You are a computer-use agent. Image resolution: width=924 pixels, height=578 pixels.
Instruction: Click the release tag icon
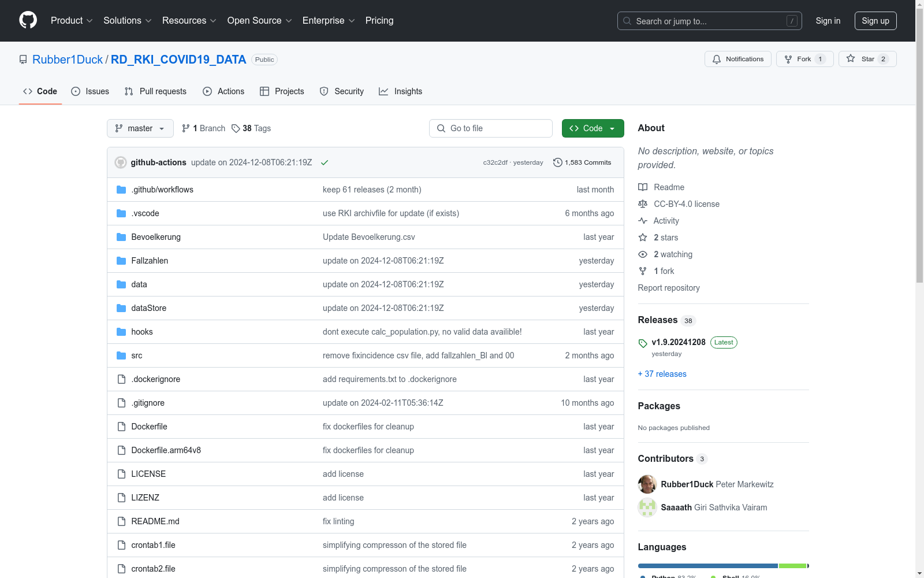coord(643,343)
